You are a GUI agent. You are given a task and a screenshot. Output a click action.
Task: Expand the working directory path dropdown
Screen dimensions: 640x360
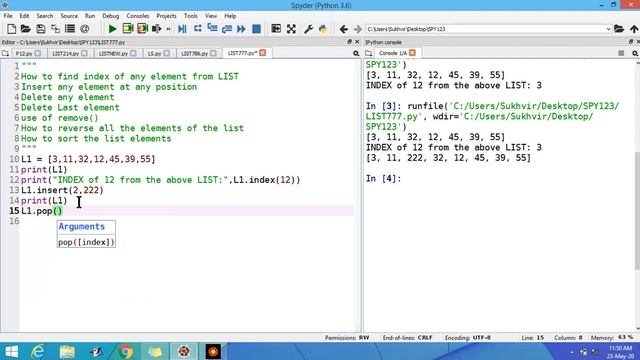click(x=608, y=29)
